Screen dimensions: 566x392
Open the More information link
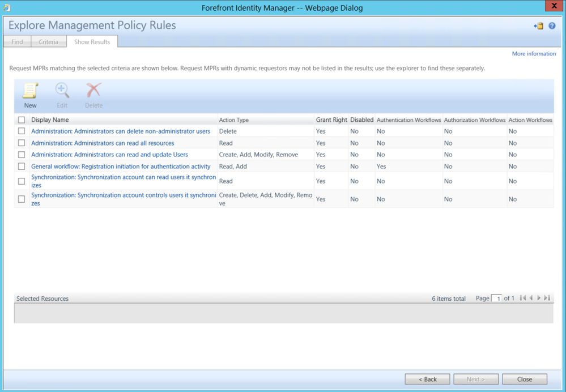pos(534,54)
